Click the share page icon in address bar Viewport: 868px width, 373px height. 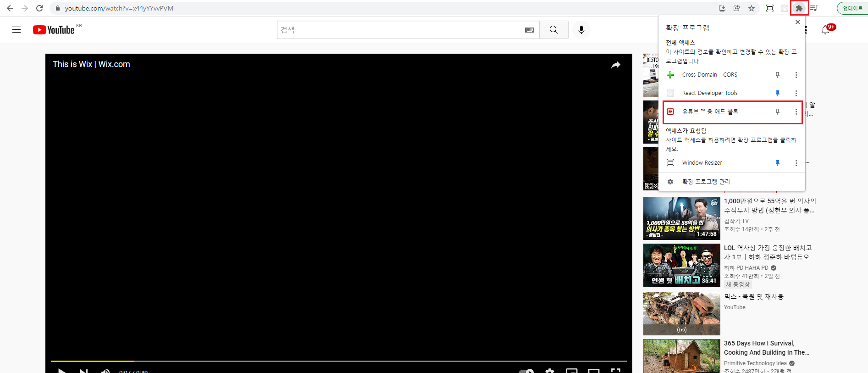click(737, 8)
